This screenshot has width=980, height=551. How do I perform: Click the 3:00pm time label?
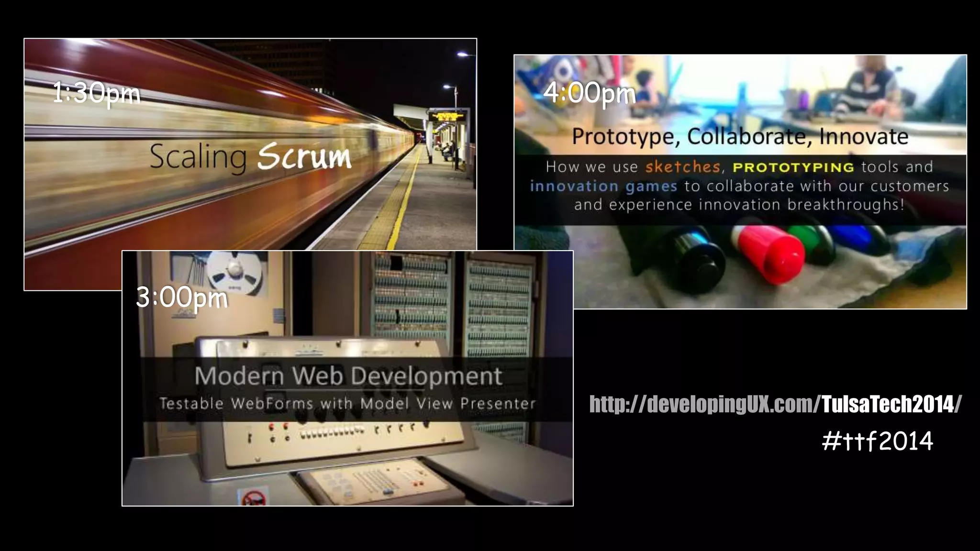[x=182, y=298]
